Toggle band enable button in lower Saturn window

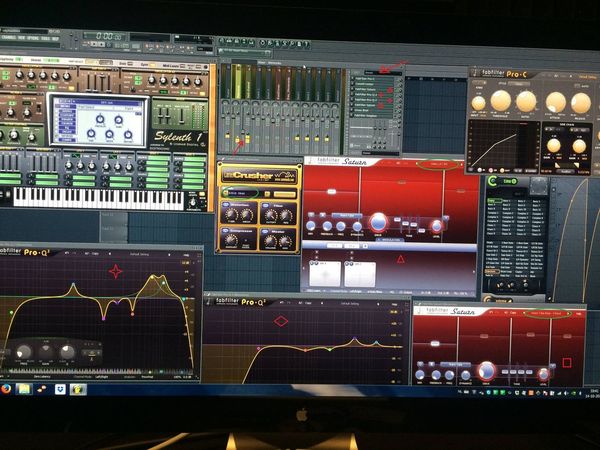pyautogui.click(x=420, y=364)
